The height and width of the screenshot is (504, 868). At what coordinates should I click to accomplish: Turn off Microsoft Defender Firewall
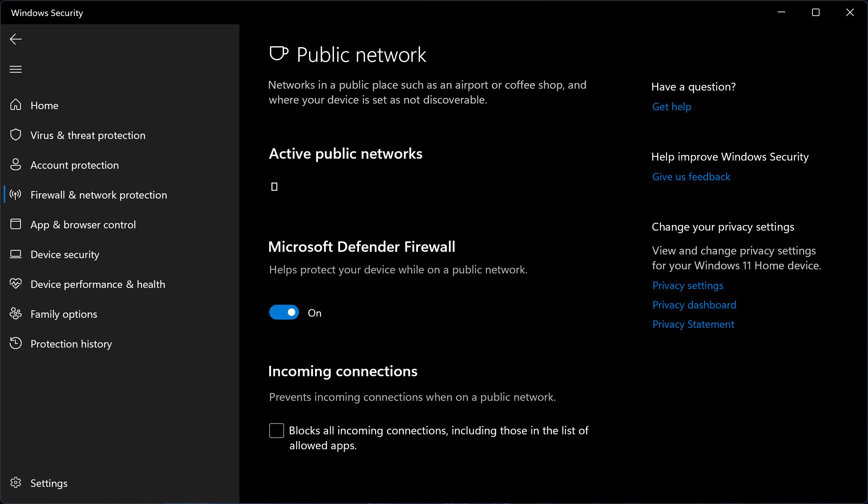point(283,312)
